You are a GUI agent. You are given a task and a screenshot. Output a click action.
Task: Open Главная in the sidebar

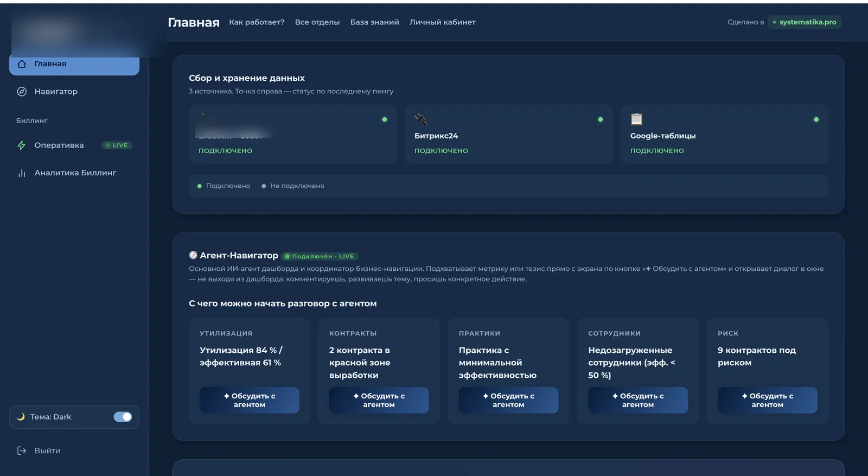point(74,64)
